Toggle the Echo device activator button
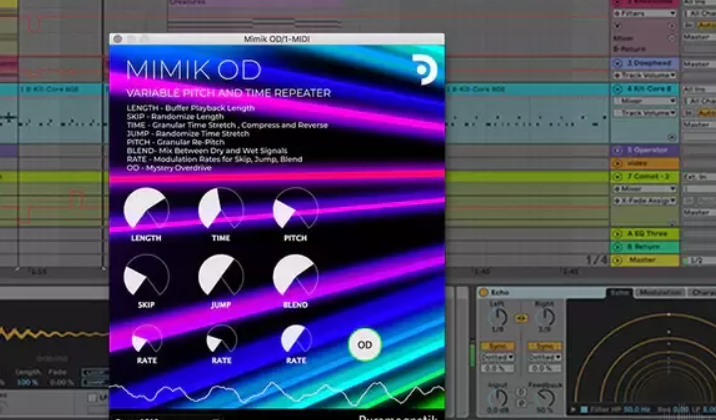This screenshot has height=420, width=716. tap(484, 292)
